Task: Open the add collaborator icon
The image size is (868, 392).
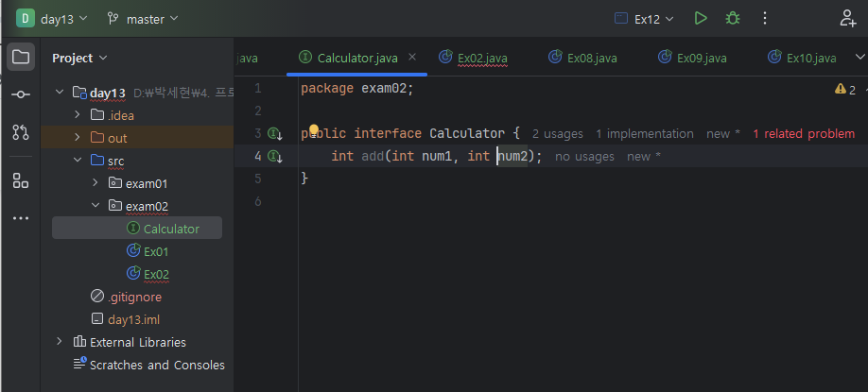Action: click(847, 18)
